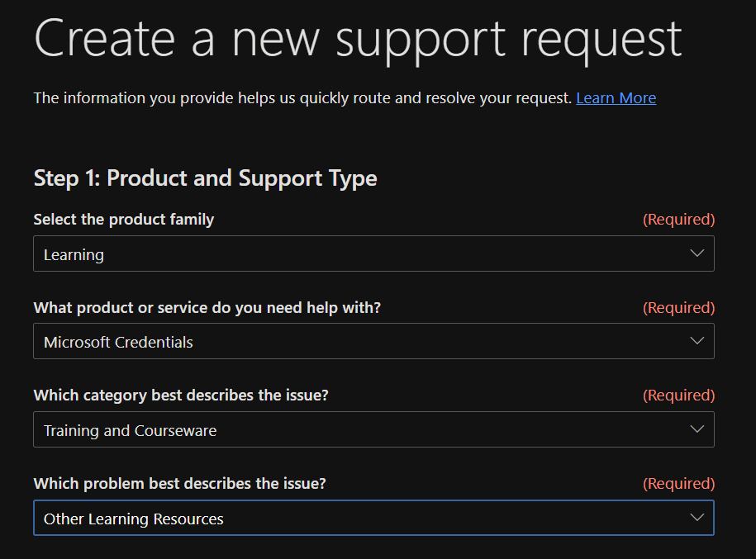Select the 'Which problem best describes the issue?' label
The height and width of the screenshot is (559, 756).
coord(180,483)
